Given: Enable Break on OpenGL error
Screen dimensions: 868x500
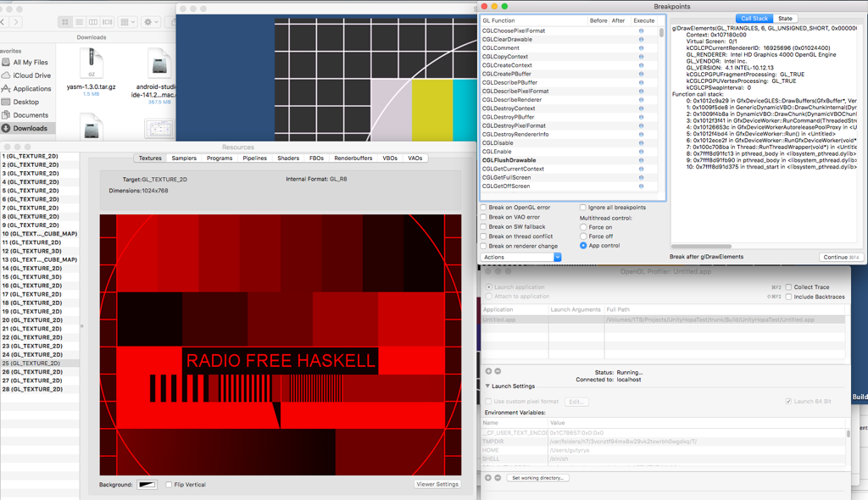Looking at the screenshot, I should pos(483,208).
